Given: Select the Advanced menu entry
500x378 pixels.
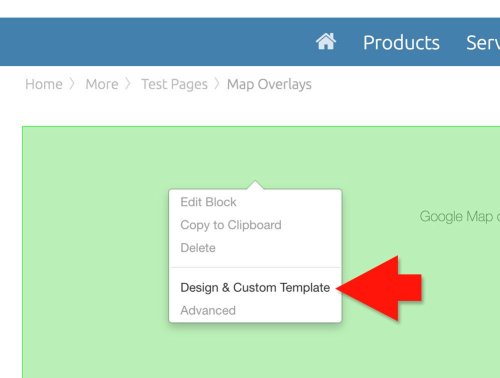Looking at the screenshot, I should pyautogui.click(x=208, y=310).
